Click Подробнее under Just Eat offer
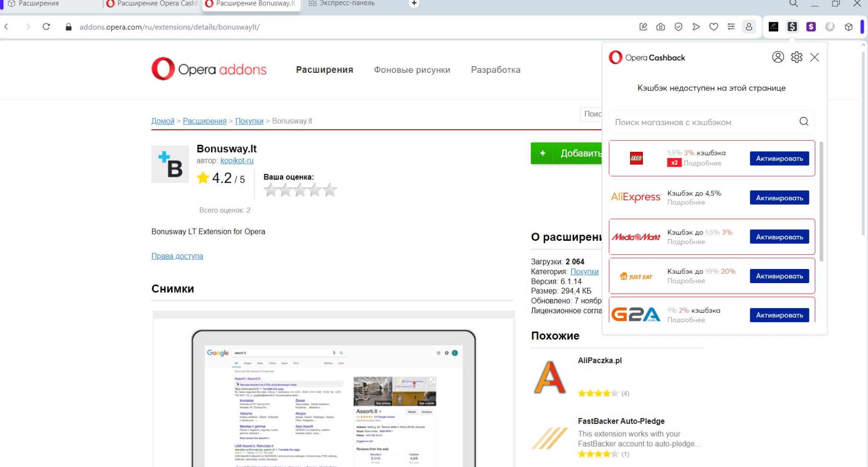 [686, 281]
